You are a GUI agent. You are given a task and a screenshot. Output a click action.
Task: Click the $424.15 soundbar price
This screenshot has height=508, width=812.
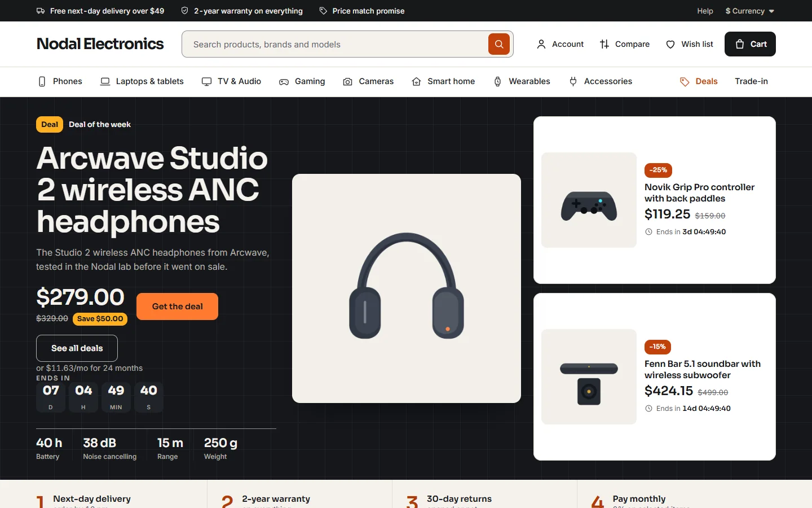[x=669, y=391]
